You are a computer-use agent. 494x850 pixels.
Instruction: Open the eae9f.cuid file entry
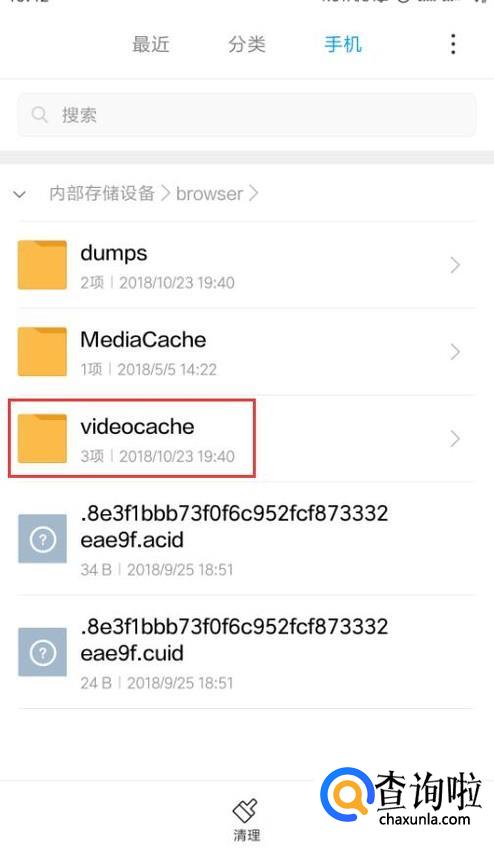point(247,652)
